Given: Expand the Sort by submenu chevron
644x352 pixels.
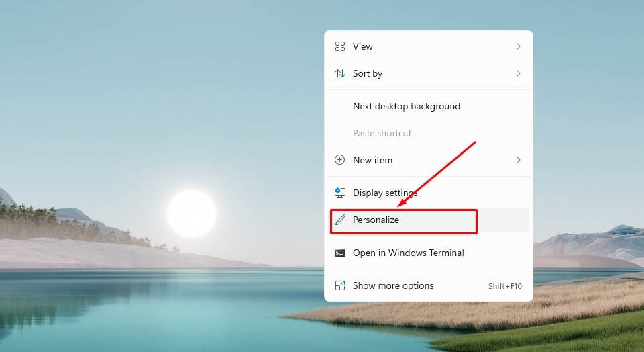Looking at the screenshot, I should point(519,73).
